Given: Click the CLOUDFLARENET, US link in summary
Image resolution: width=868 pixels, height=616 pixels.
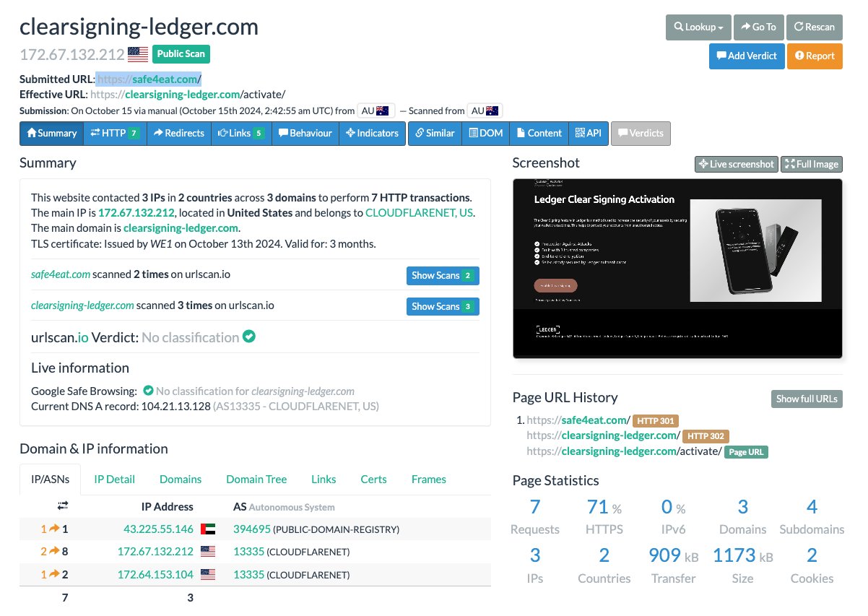Looking at the screenshot, I should (x=420, y=212).
